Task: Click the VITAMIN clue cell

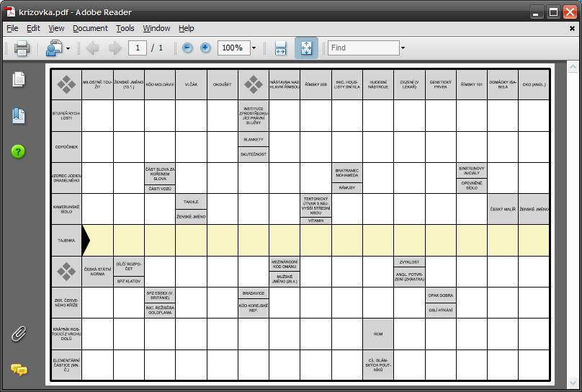Action: (316, 220)
